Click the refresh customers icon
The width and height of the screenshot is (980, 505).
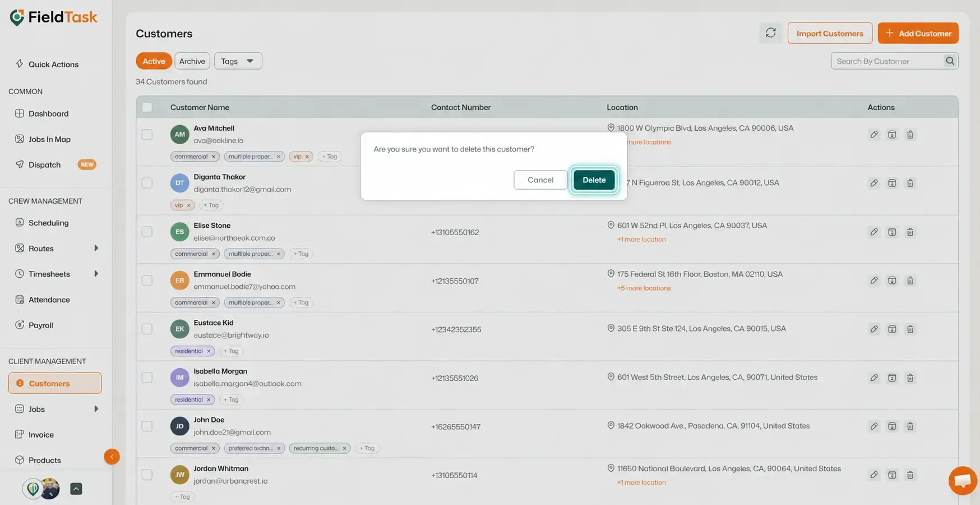tap(771, 33)
